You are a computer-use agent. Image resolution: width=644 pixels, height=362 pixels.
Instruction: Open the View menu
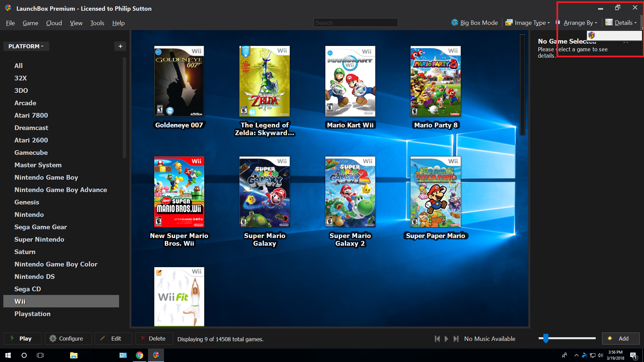(76, 23)
